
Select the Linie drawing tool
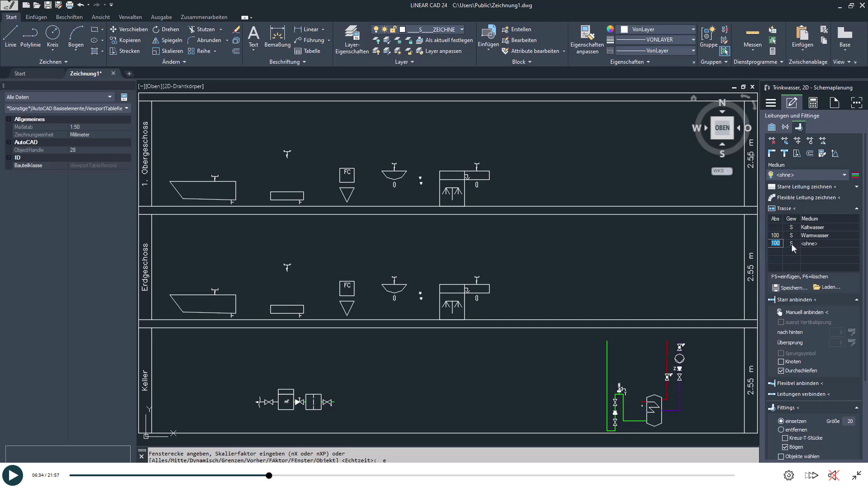[x=10, y=37]
